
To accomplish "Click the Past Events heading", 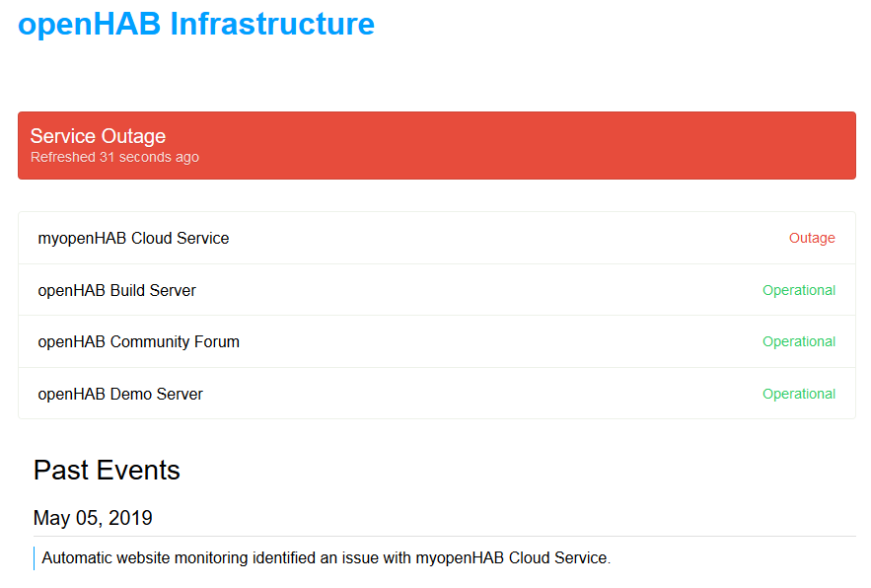I will click(107, 470).
